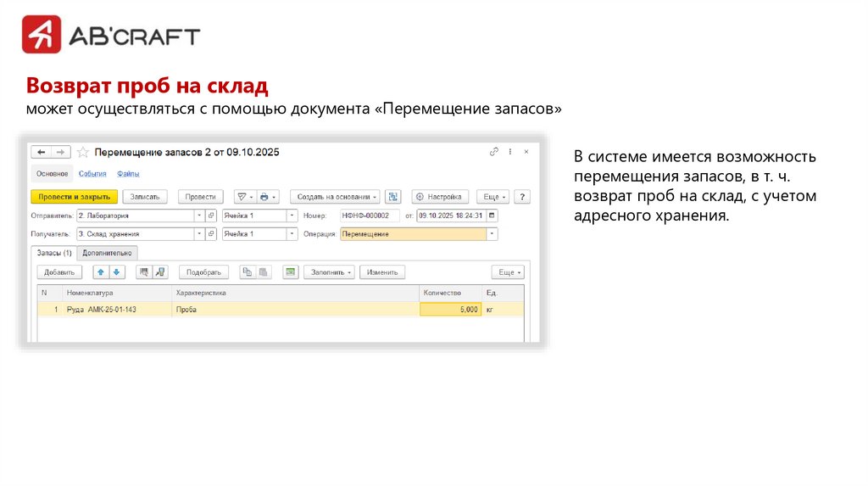Expand the top toolbar Еще menu
The height and width of the screenshot is (487, 868).
(492, 197)
